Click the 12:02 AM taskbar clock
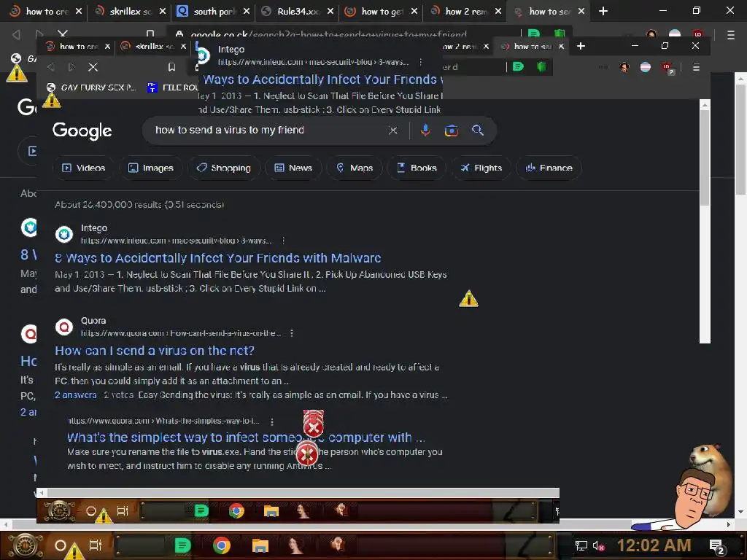The width and height of the screenshot is (747, 560). (x=654, y=545)
